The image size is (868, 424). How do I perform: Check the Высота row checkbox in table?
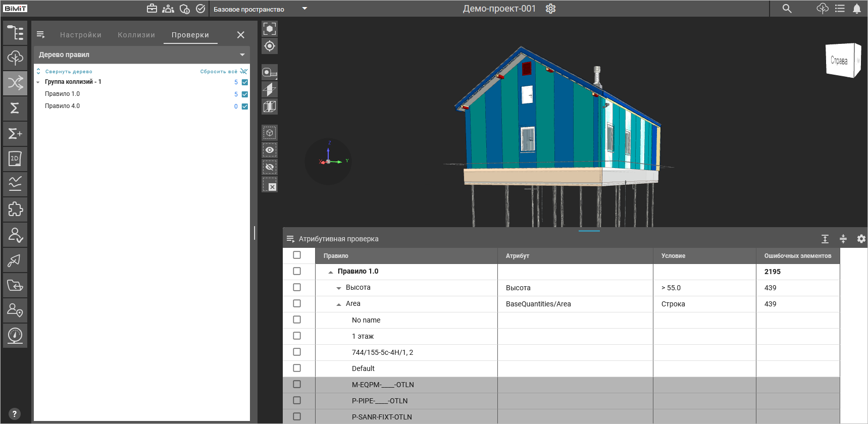297,287
